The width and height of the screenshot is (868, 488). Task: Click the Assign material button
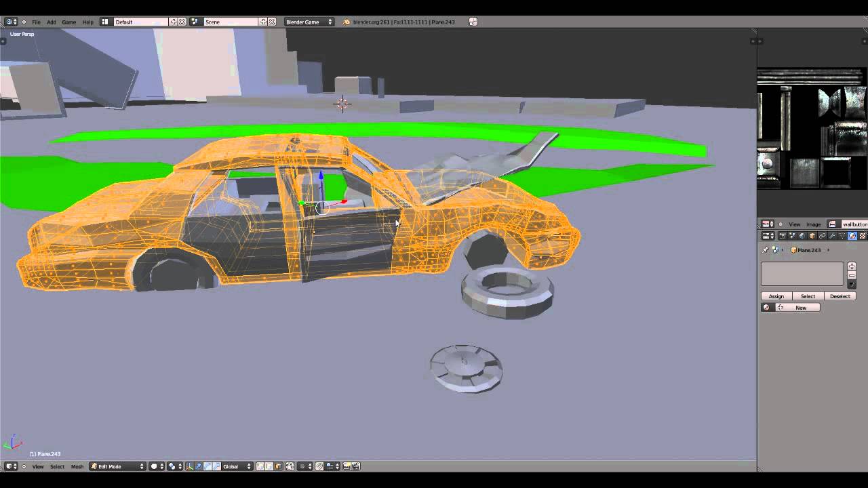pyautogui.click(x=776, y=296)
